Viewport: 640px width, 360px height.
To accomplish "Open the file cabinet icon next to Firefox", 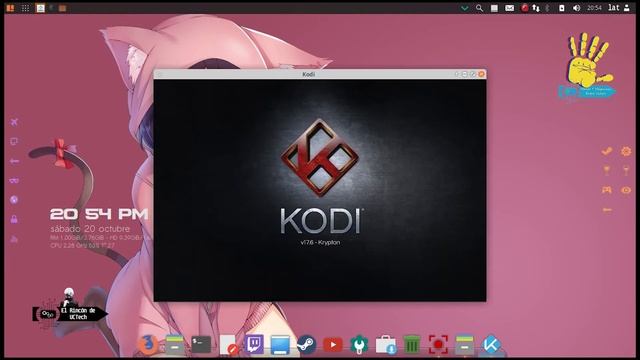I will (175, 344).
